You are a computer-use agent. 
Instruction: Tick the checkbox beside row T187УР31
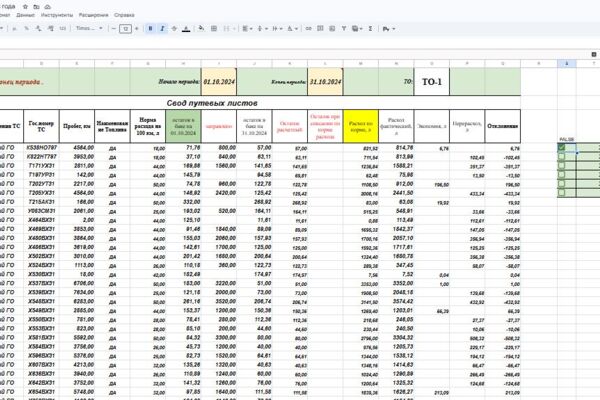[x=561, y=175]
